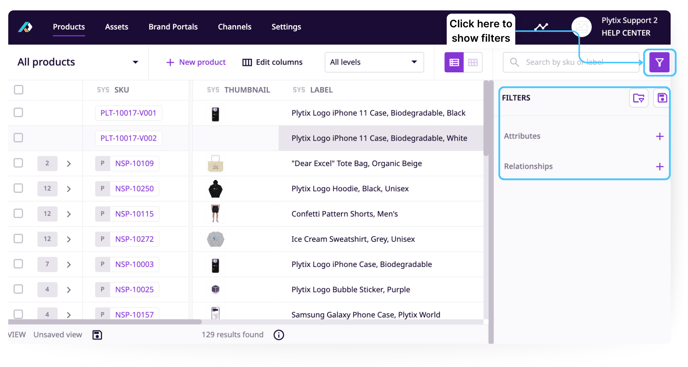Open HELP CENTER link
Image resolution: width=688 pixels, height=367 pixels.
click(626, 33)
